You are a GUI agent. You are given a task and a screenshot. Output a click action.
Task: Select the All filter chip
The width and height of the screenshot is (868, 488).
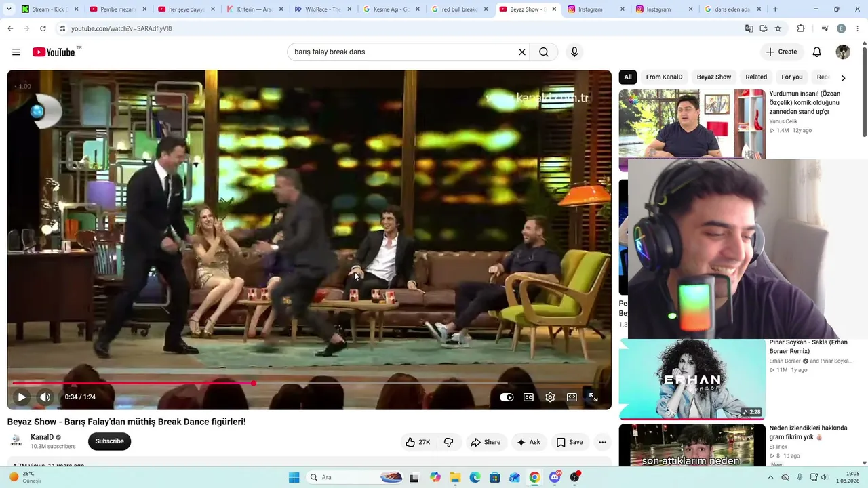pyautogui.click(x=628, y=77)
